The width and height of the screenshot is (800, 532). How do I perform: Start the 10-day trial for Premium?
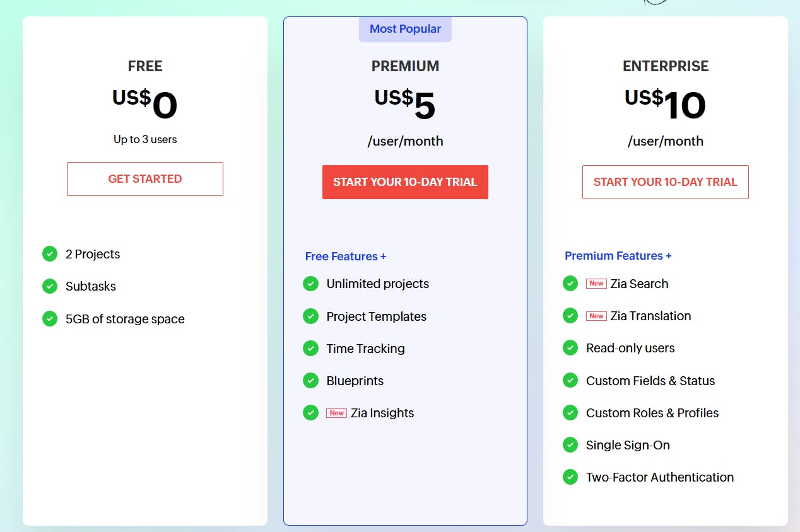pyautogui.click(x=405, y=182)
